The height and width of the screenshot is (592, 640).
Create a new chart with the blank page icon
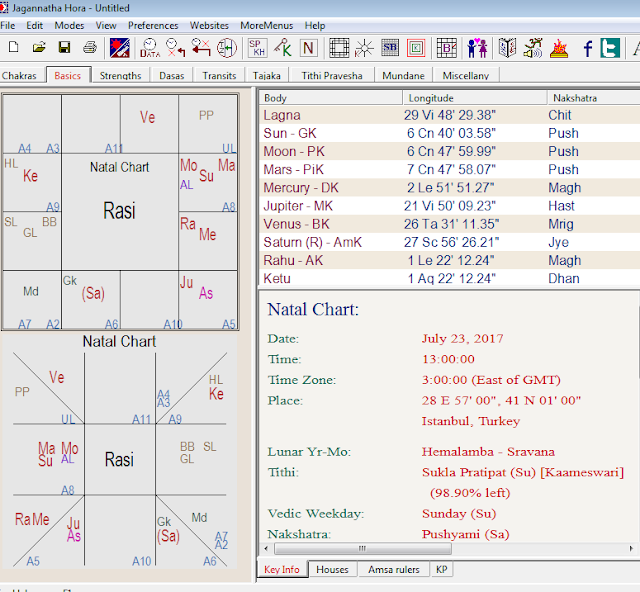pos(13,47)
